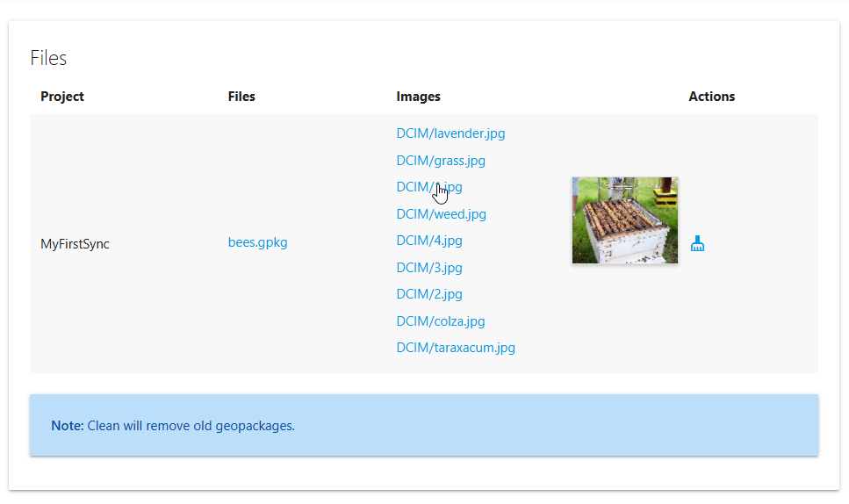Image resolution: width=849 pixels, height=504 pixels.
Task: Select the MyFirstSync project name
Action: tap(75, 243)
